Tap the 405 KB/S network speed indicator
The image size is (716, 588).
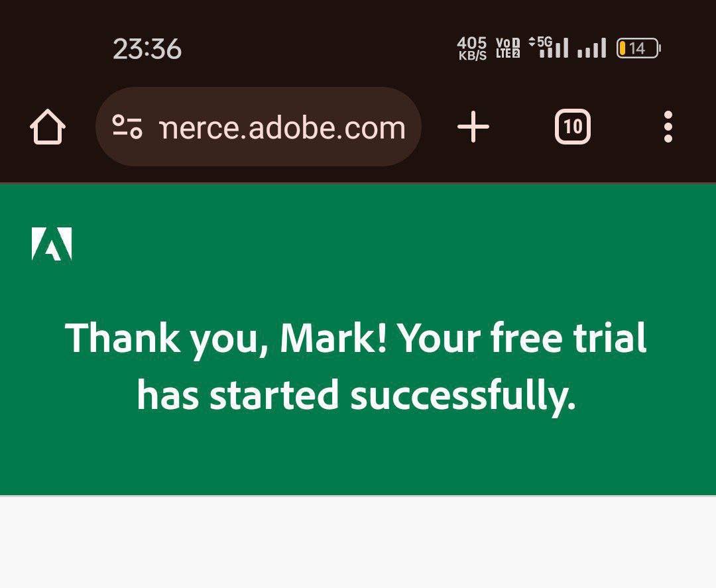tap(472, 48)
